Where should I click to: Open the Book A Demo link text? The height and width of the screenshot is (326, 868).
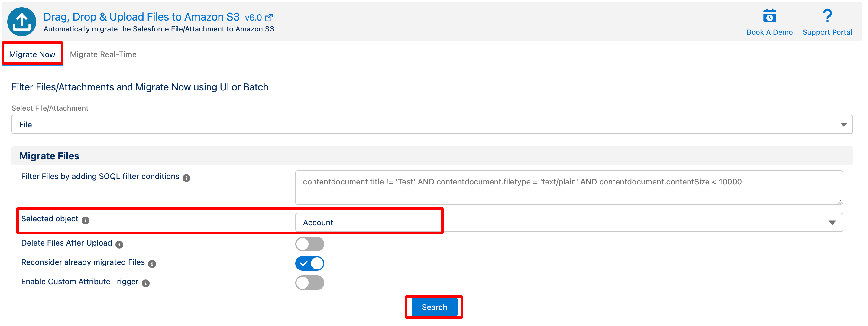(x=769, y=32)
